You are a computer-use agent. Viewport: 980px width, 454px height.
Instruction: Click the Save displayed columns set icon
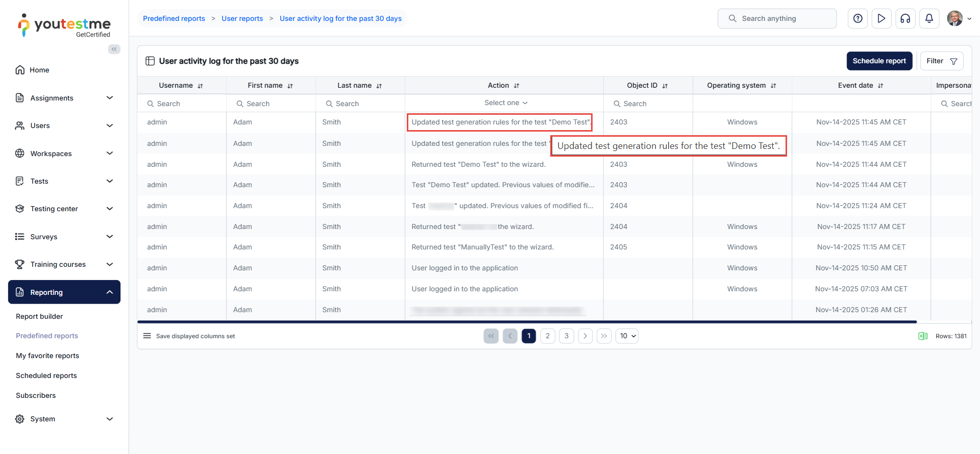click(147, 336)
